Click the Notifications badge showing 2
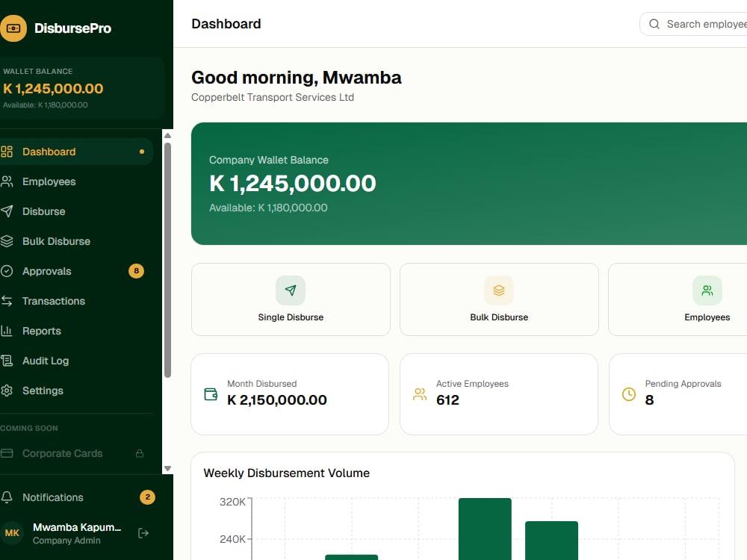 (148, 497)
